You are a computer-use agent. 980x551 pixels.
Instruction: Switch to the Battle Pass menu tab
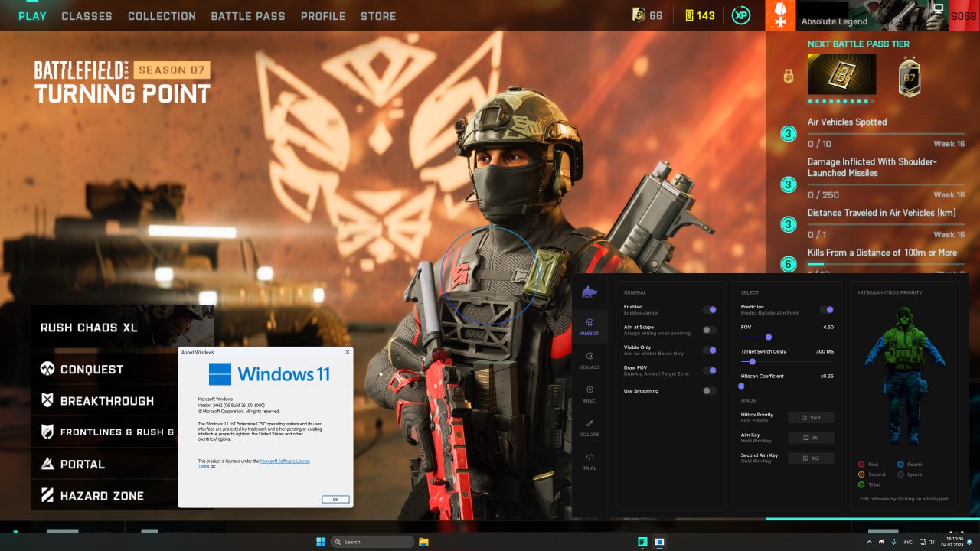tap(247, 16)
